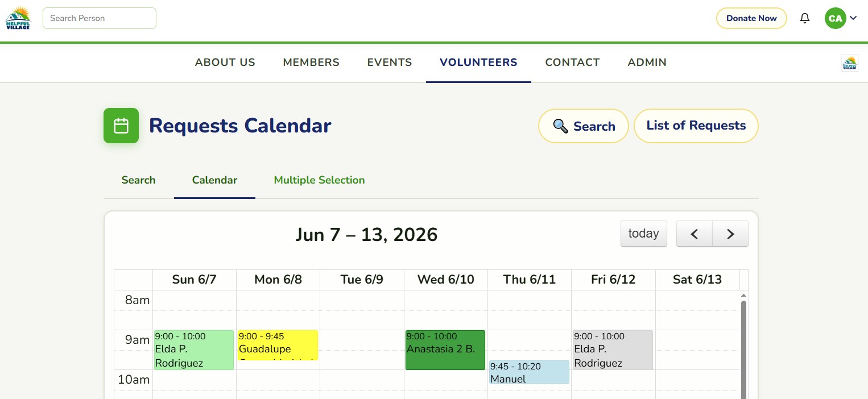Click the CA user avatar
Viewport: 868px width, 399px height.
tap(835, 18)
